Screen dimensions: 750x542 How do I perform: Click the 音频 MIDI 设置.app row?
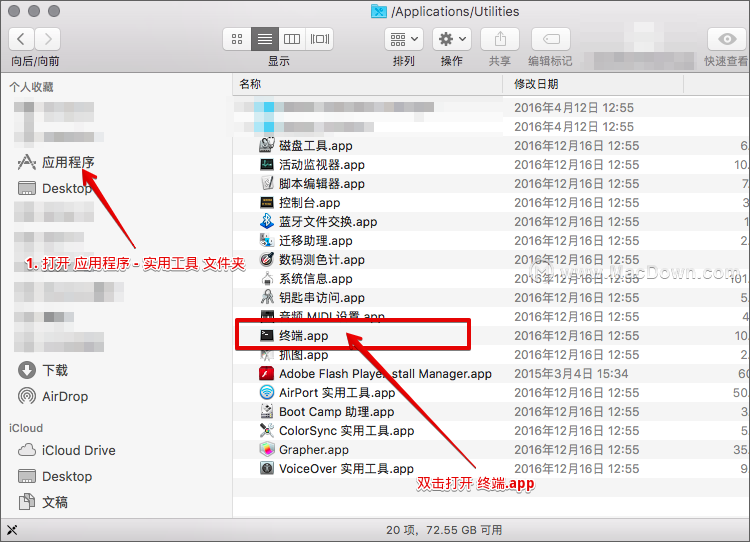(x=491, y=316)
